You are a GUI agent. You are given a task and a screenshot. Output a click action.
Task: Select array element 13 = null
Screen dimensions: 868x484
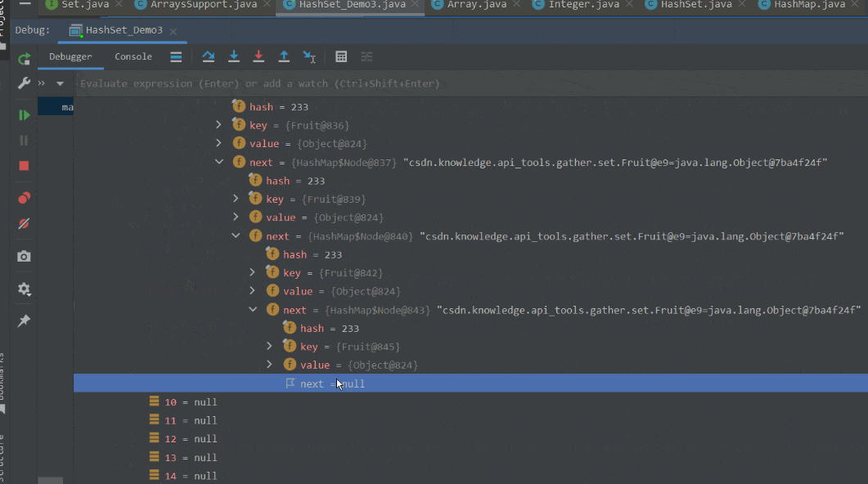(x=183, y=458)
